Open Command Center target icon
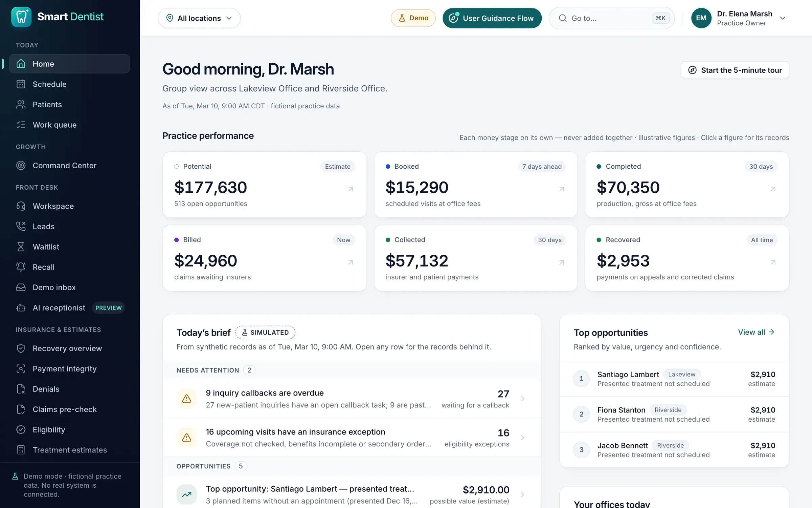The height and width of the screenshot is (508, 812). click(21, 165)
